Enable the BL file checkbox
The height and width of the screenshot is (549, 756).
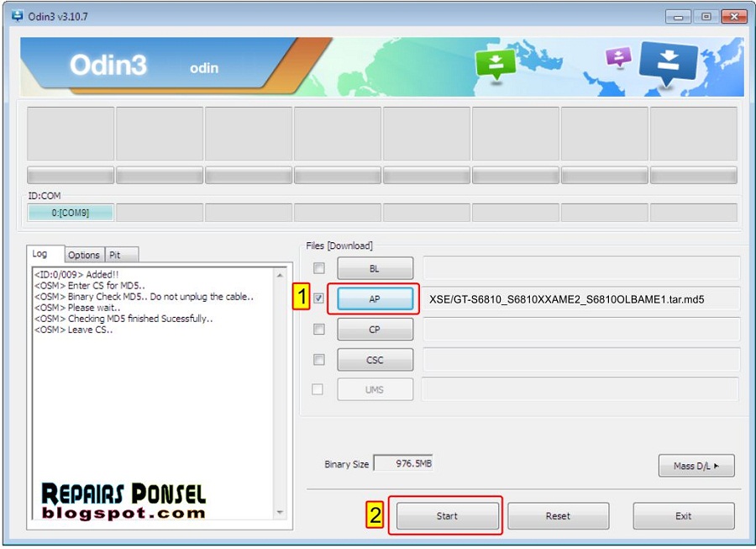click(x=319, y=268)
